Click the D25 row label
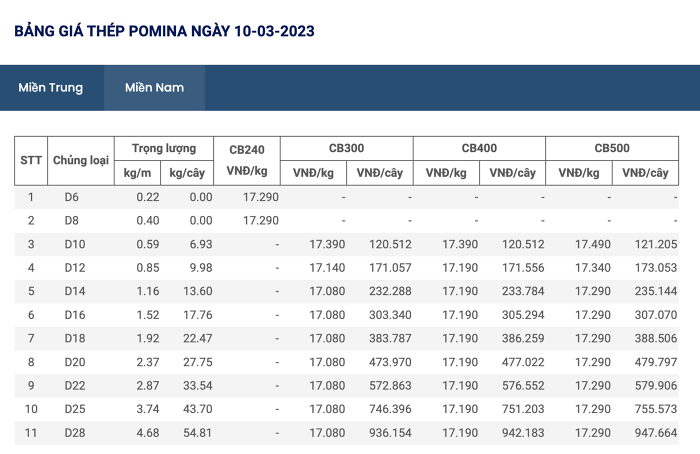The height and width of the screenshot is (454, 700). (x=75, y=409)
